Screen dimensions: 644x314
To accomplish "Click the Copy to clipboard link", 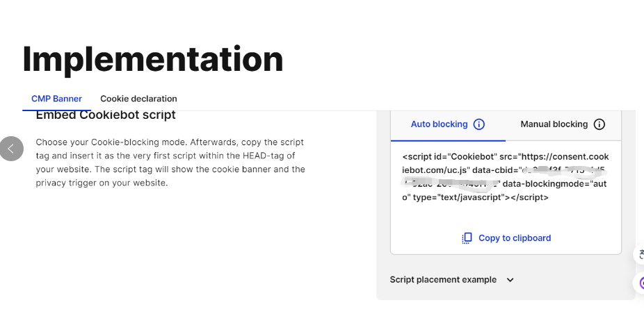I will pos(515,238).
